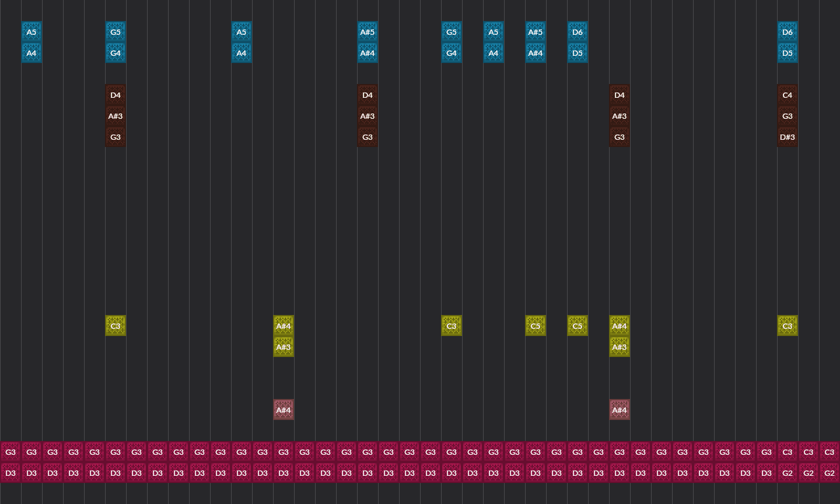Image resolution: width=840 pixels, height=504 pixels.
Task: Click the magenta G2 note under the D#3 column
Action: coord(787,473)
